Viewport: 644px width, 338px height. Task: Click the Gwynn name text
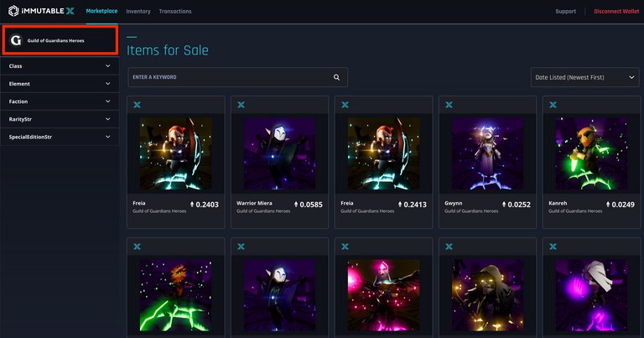tap(454, 203)
